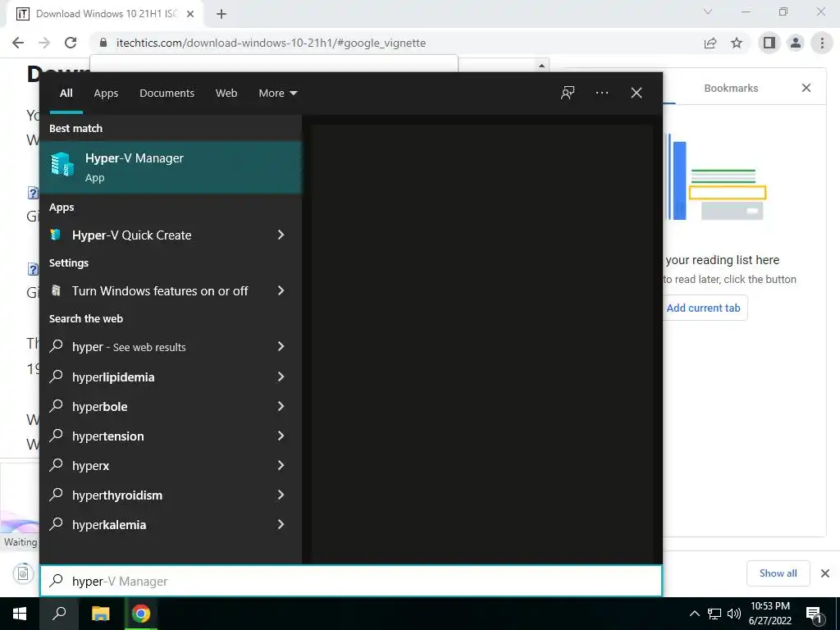Show hidden system tray icons
This screenshot has height=630, width=840.
pos(694,614)
